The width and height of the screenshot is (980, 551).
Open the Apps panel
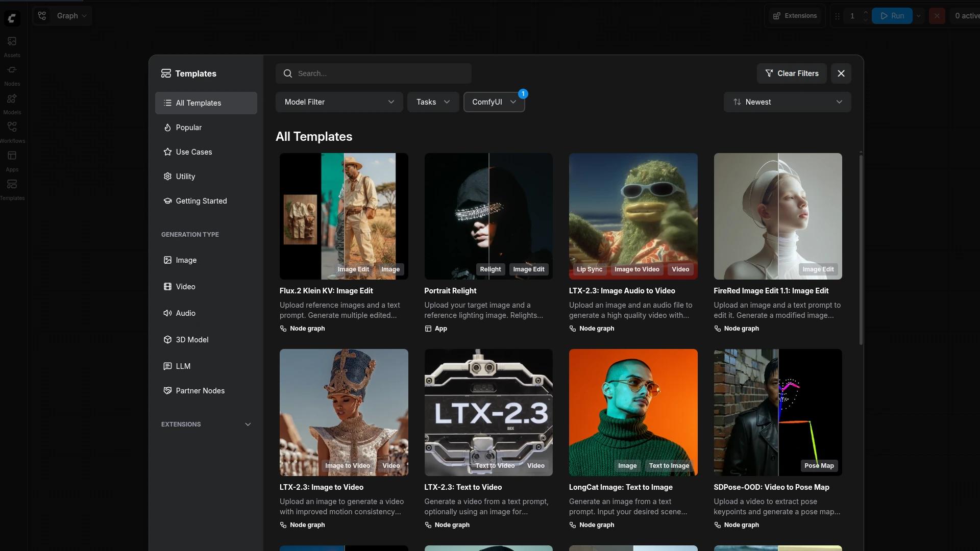point(12,160)
